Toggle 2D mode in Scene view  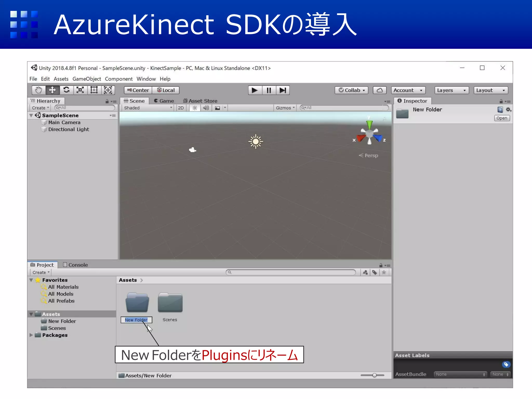tap(181, 108)
